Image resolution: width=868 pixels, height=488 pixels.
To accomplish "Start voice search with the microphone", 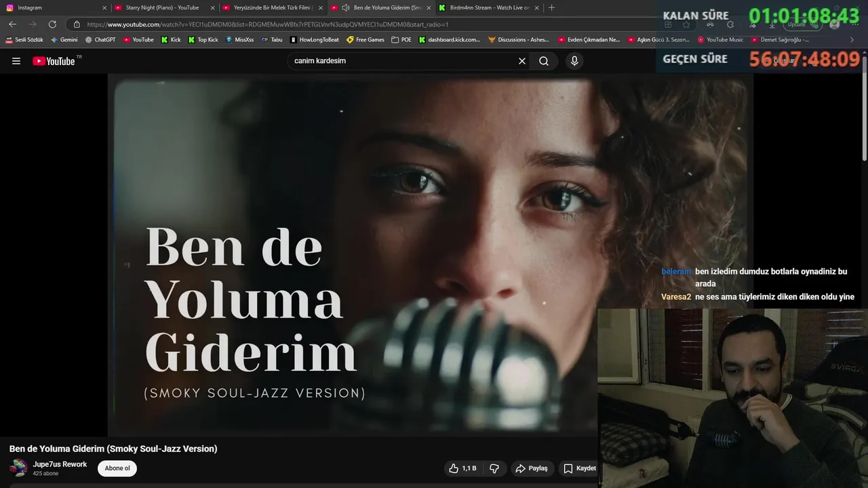I will pos(574,61).
